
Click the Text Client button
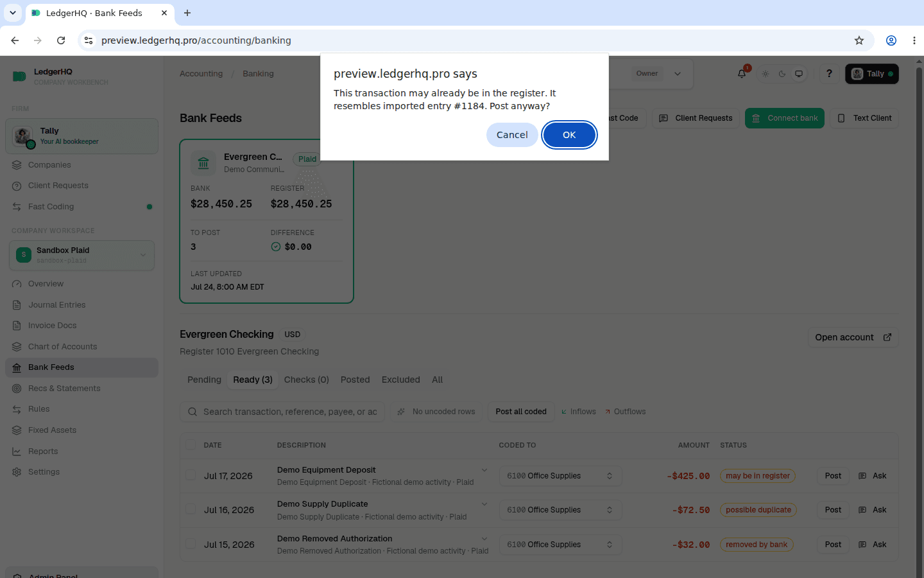coord(864,118)
